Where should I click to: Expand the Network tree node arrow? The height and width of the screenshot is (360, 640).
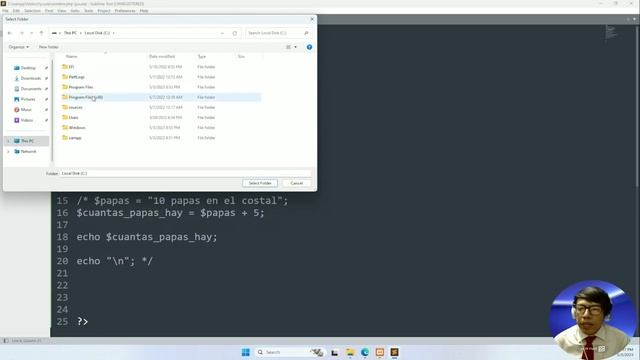tap(8, 151)
